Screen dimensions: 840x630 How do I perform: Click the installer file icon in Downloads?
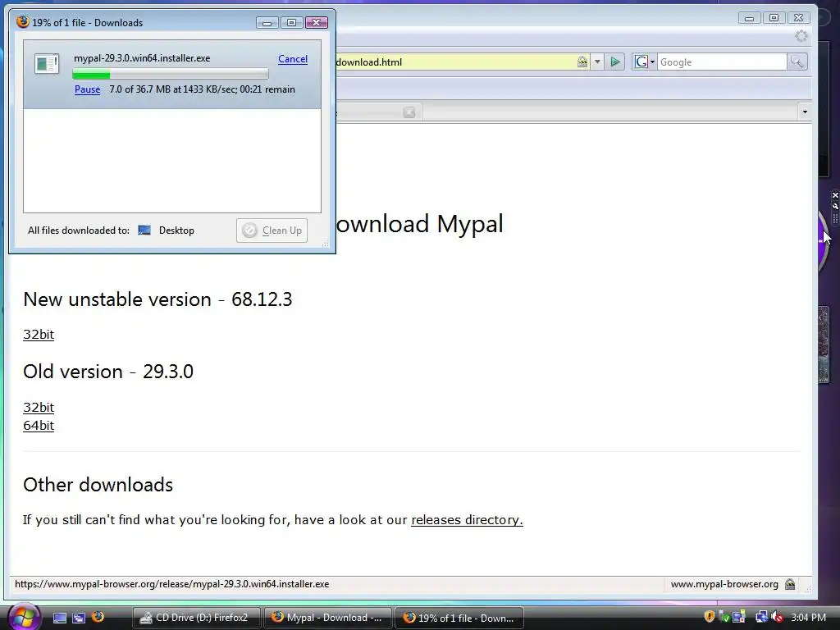[47, 64]
